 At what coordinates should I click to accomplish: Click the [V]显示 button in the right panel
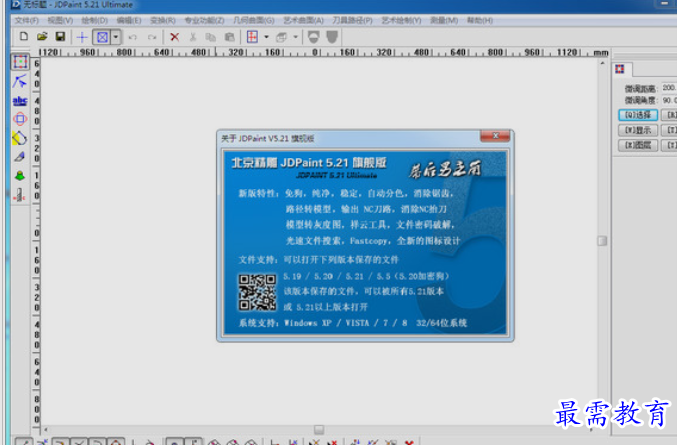[638, 130]
